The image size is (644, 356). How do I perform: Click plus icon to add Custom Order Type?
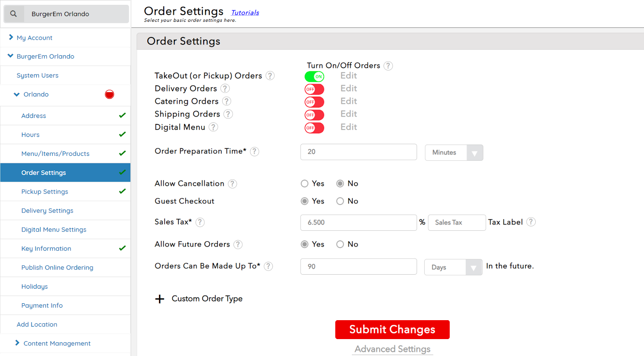160,299
